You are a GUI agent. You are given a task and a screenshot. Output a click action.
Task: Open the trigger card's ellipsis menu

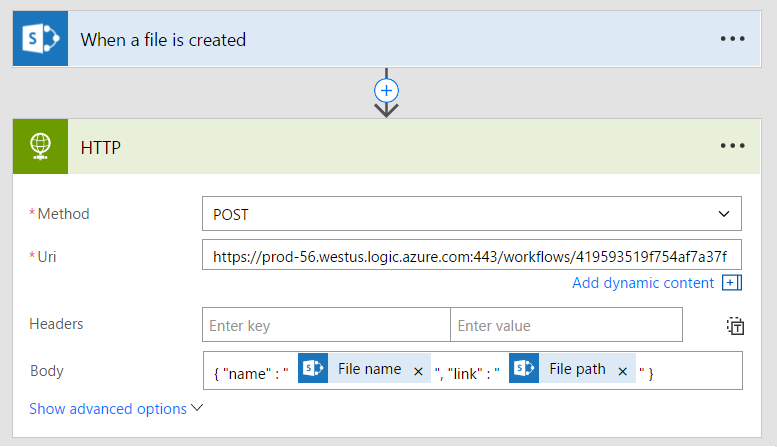(733, 40)
